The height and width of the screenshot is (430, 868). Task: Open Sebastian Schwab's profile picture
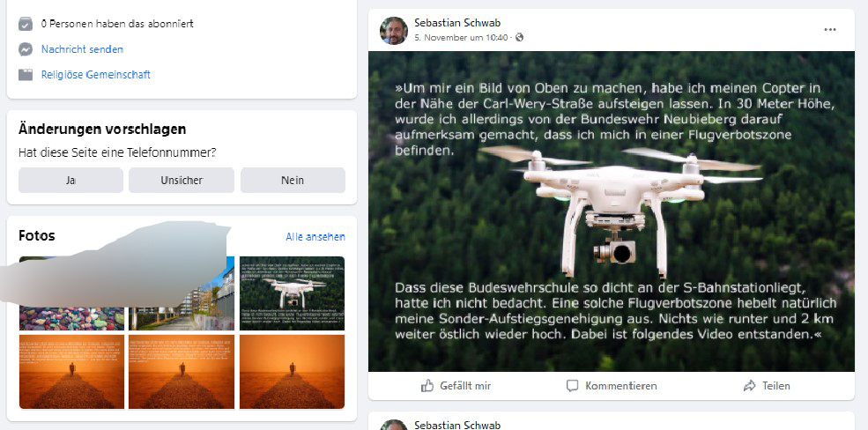pos(394,31)
